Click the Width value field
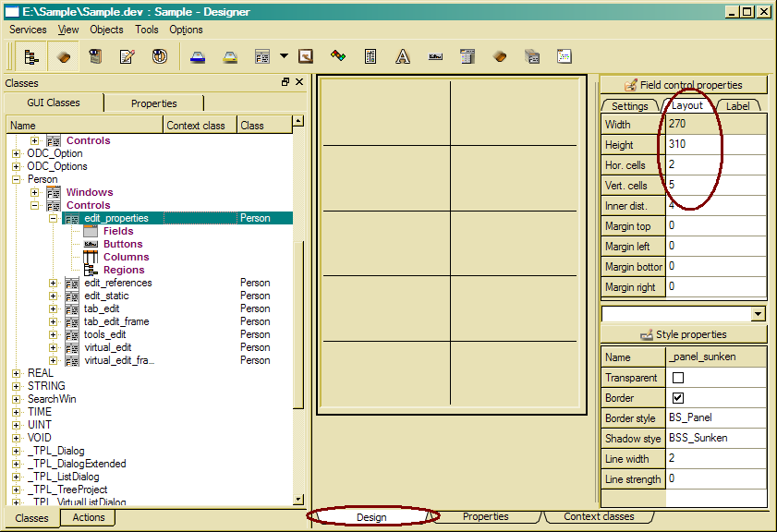 715,125
